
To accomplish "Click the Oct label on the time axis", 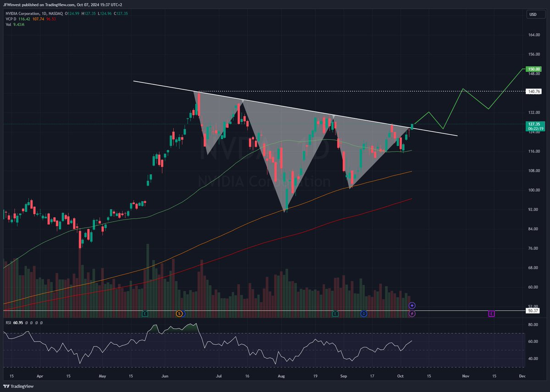I will (x=400, y=375).
